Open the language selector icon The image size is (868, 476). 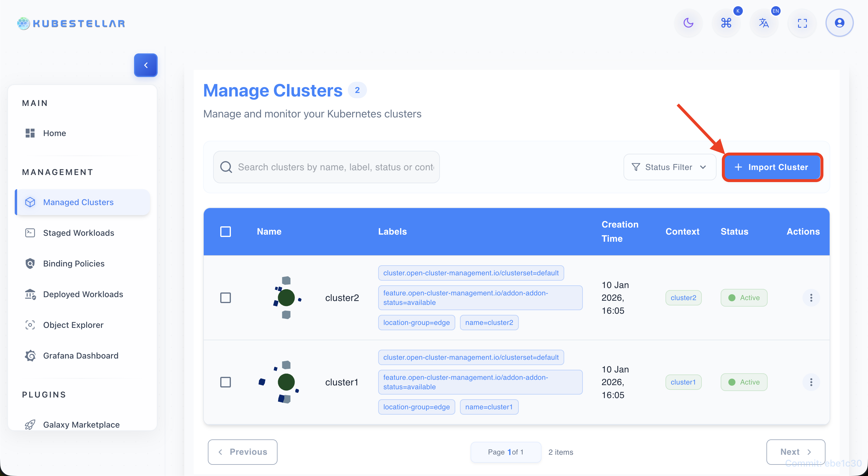[764, 23]
